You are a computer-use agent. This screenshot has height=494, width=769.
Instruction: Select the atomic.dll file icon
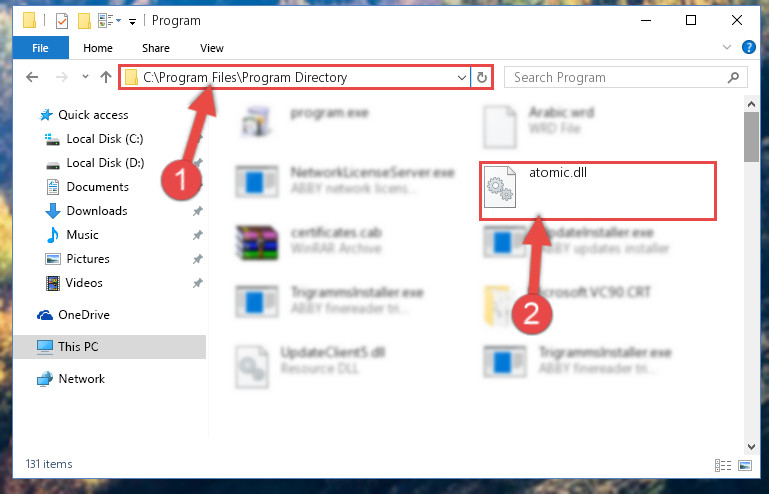click(499, 187)
